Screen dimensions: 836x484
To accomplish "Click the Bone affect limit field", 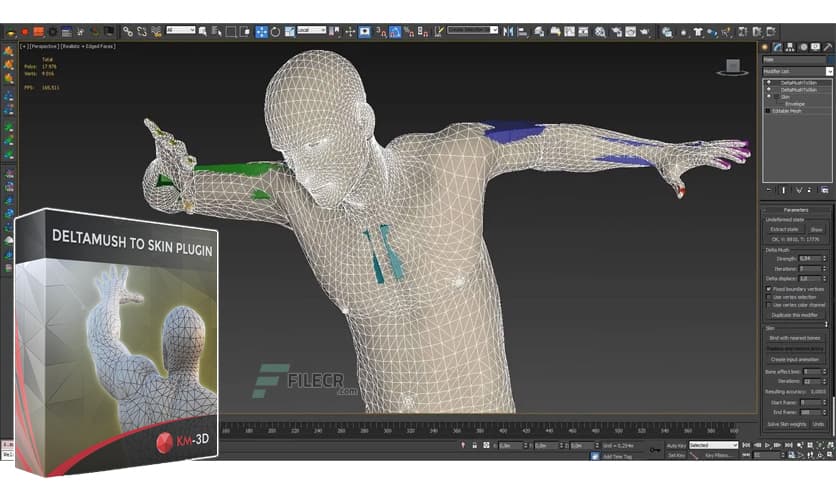I will 812,372.
